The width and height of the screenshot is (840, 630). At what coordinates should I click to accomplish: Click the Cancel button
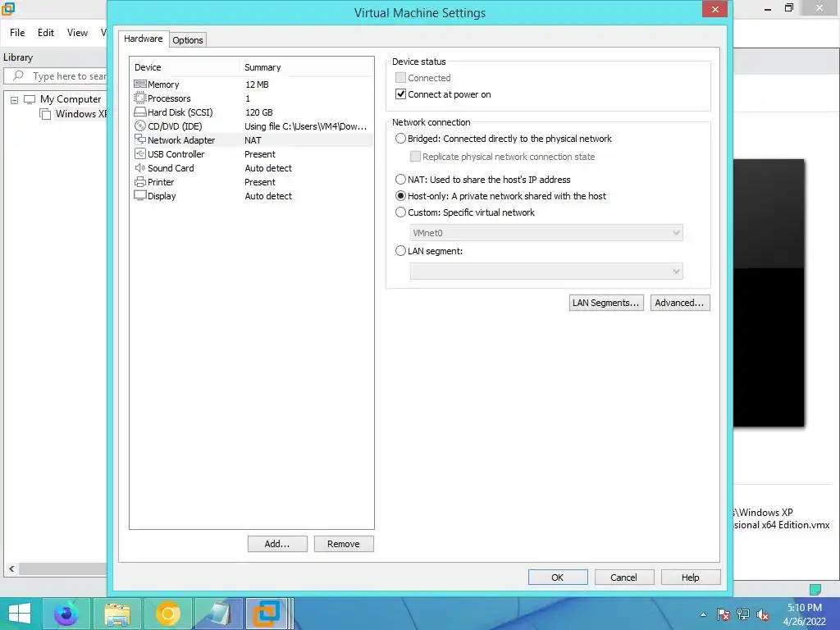point(624,577)
